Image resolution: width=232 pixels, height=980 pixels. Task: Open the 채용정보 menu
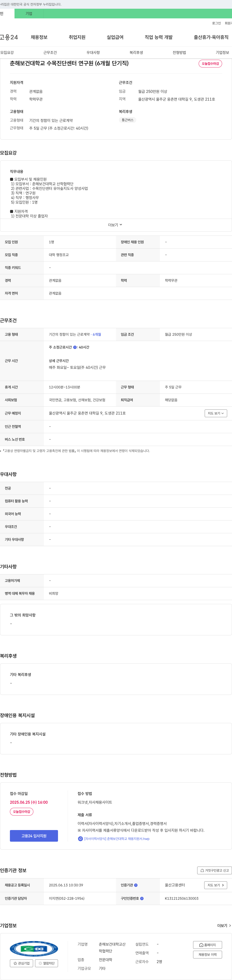pyautogui.click(x=39, y=37)
